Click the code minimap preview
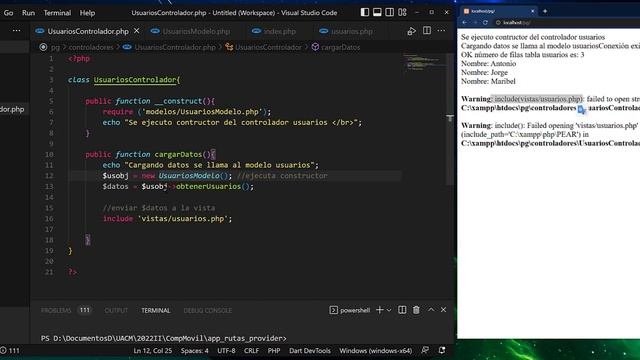The image size is (640, 360). 423,62
